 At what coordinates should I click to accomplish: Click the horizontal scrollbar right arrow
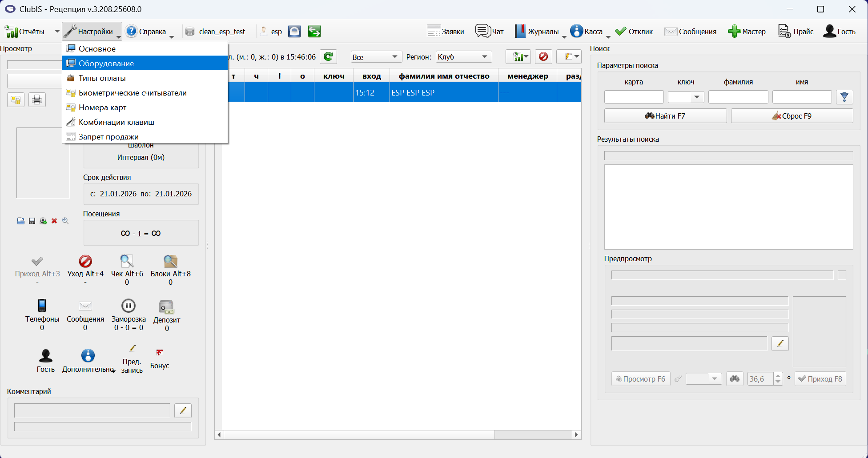click(x=576, y=435)
